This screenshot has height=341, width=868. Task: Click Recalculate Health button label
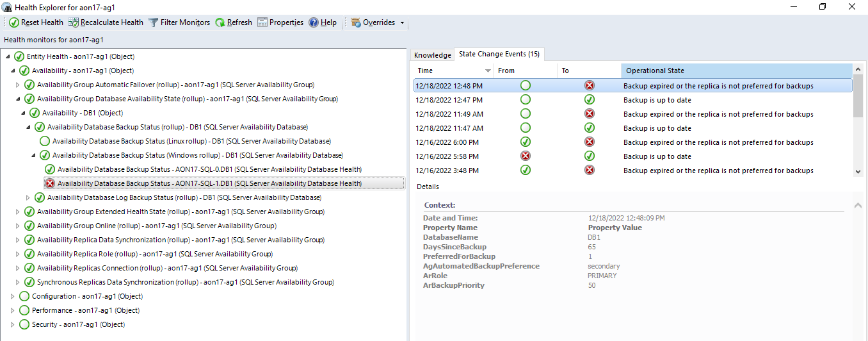[x=112, y=22]
